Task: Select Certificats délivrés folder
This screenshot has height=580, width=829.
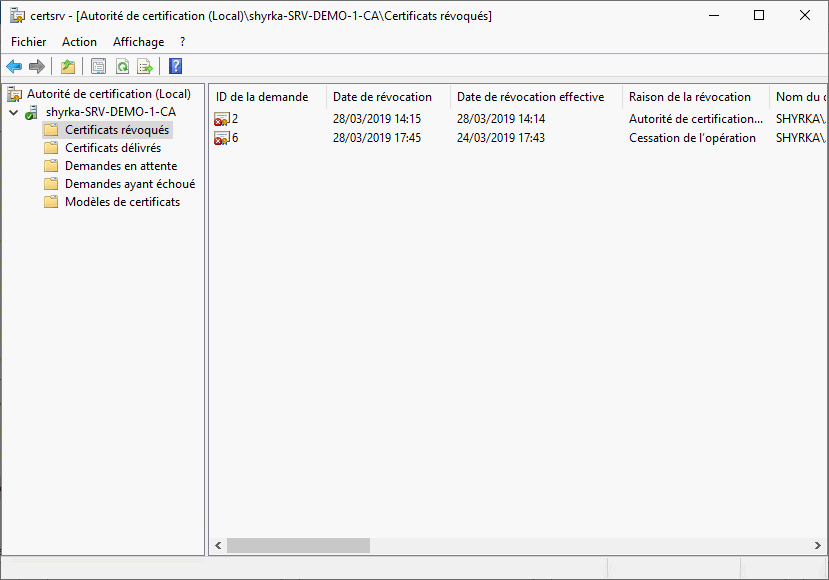Action: [x=112, y=148]
